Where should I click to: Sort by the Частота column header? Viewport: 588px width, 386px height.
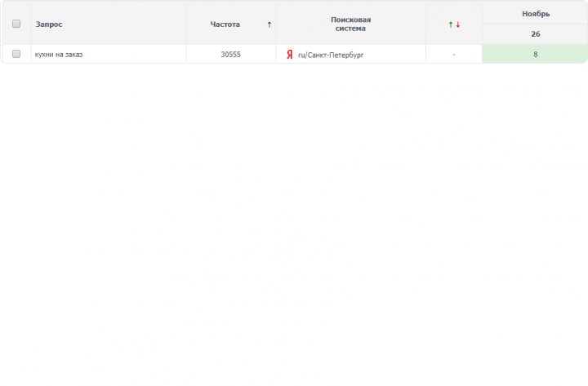pyautogui.click(x=225, y=24)
